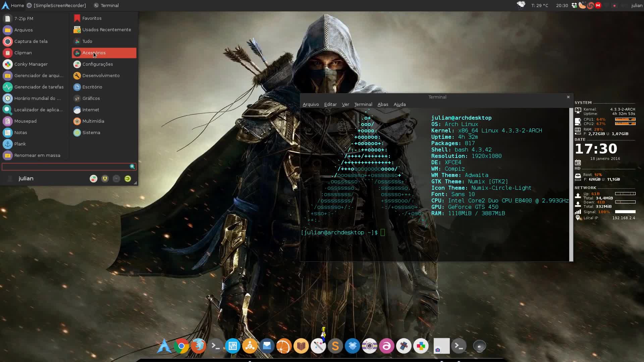The height and width of the screenshot is (362, 644).
Task: Select the Usados Recentemente category
Action: coord(104,30)
